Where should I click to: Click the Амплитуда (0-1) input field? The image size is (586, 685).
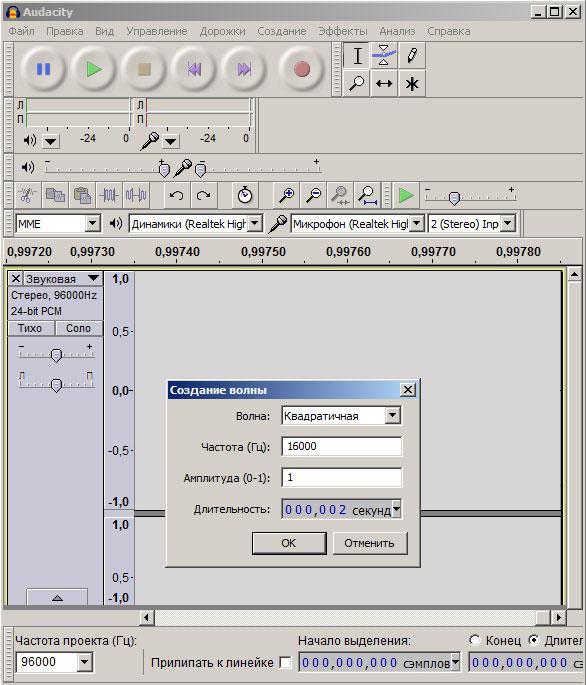click(342, 477)
